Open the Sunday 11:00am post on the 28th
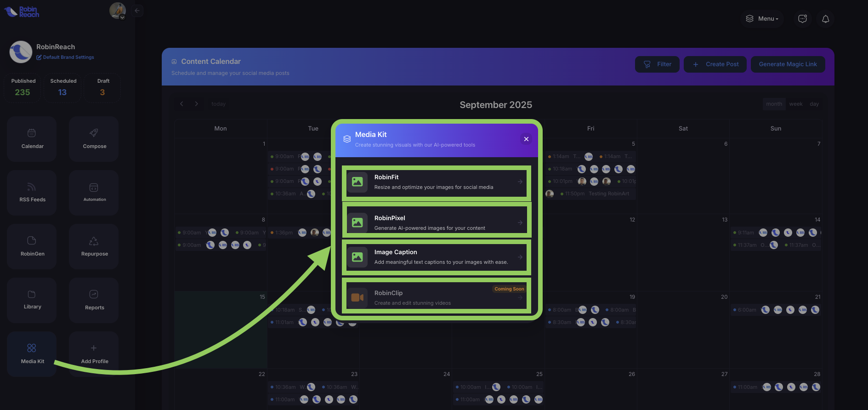Screen dimensions: 868x410 pos(776,387)
